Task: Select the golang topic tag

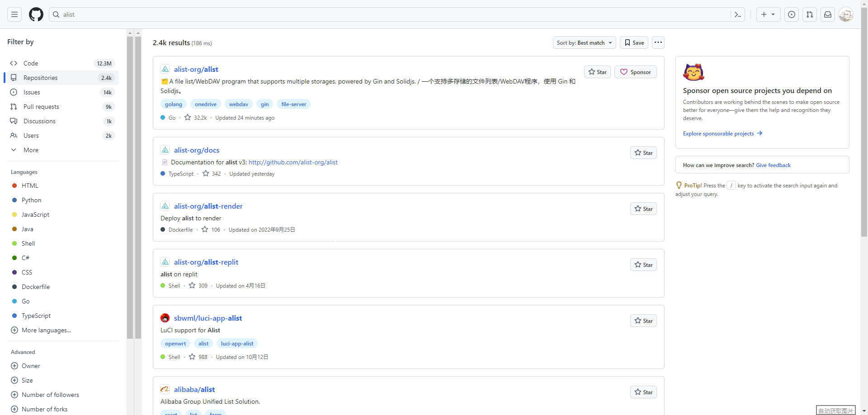Action: tap(174, 104)
